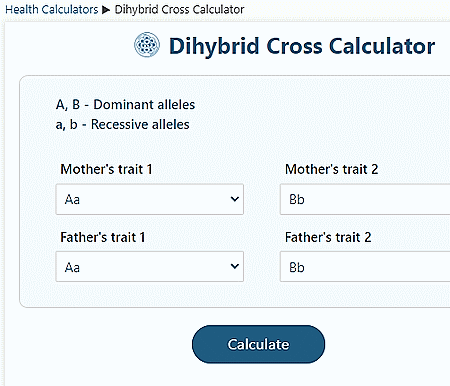Open the Mother's trait 2 dropdown

pyautogui.click(x=365, y=199)
